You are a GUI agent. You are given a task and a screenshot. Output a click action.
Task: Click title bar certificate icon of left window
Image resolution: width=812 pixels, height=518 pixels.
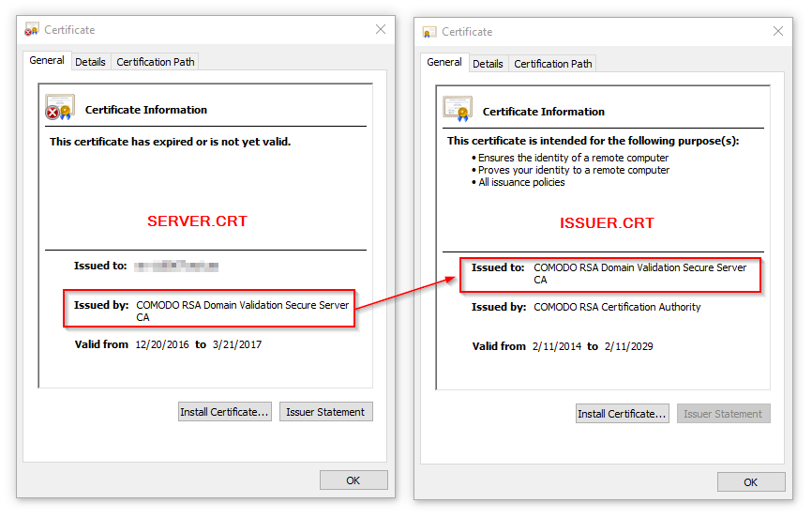(x=32, y=29)
